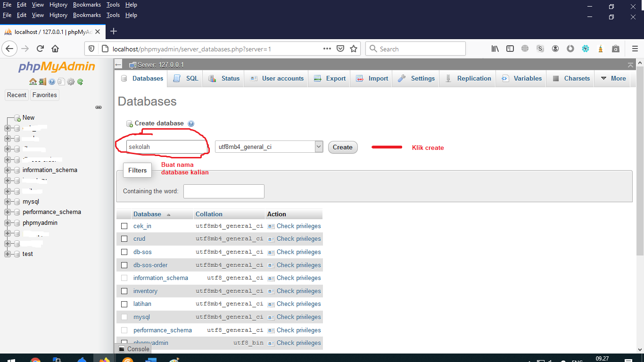Open the utf8mb4_general_ci collation dropdown
Image resolution: width=644 pixels, height=362 pixels.
tap(319, 146)
